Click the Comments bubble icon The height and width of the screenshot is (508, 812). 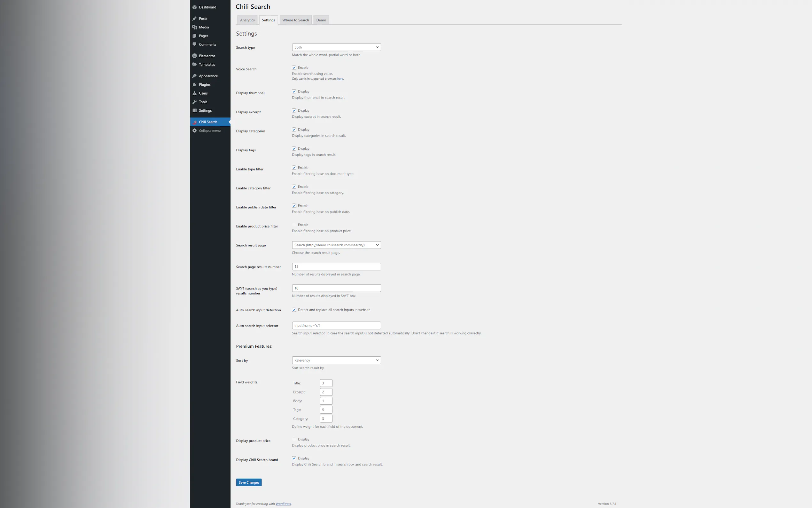pos(194,44)
